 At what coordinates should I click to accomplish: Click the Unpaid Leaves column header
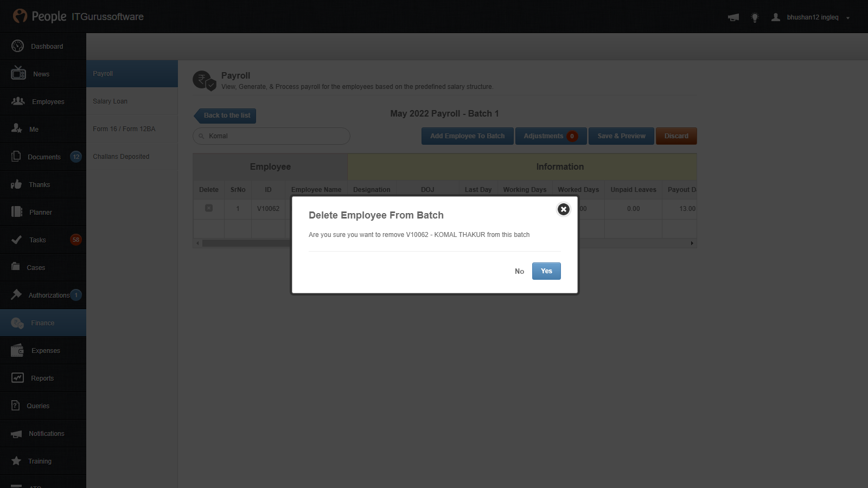tap(633, 190)
